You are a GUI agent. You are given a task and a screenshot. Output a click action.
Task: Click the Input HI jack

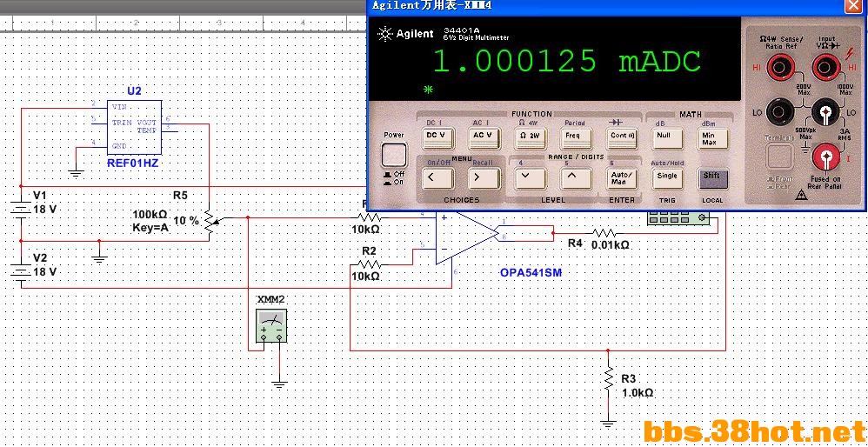(x=825, y=70)
